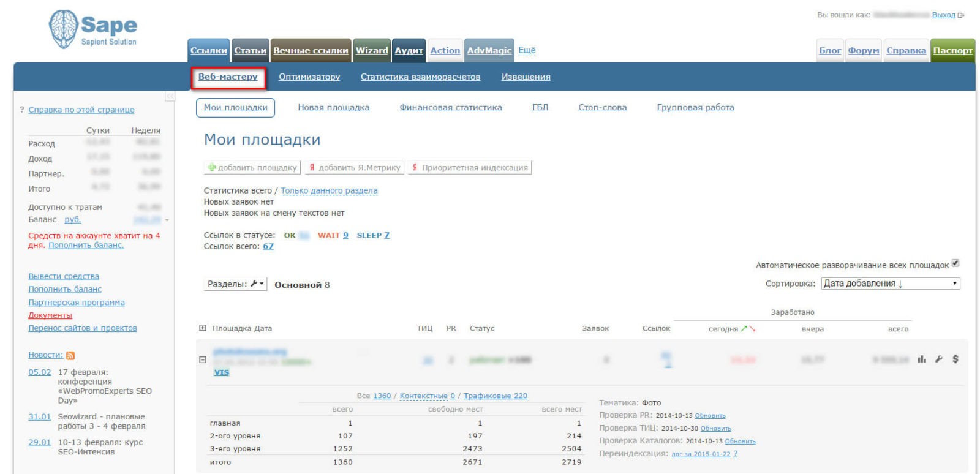Viewport: 980px width, 474px height.
Task: Open the ГБЛ subtab
Action: (540, 108)
